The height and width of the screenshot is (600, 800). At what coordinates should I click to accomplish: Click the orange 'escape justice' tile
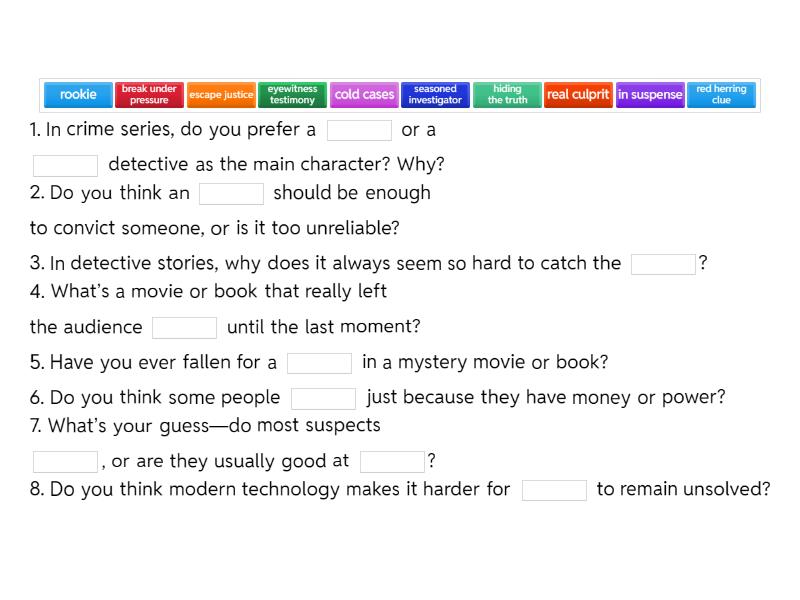221,95
